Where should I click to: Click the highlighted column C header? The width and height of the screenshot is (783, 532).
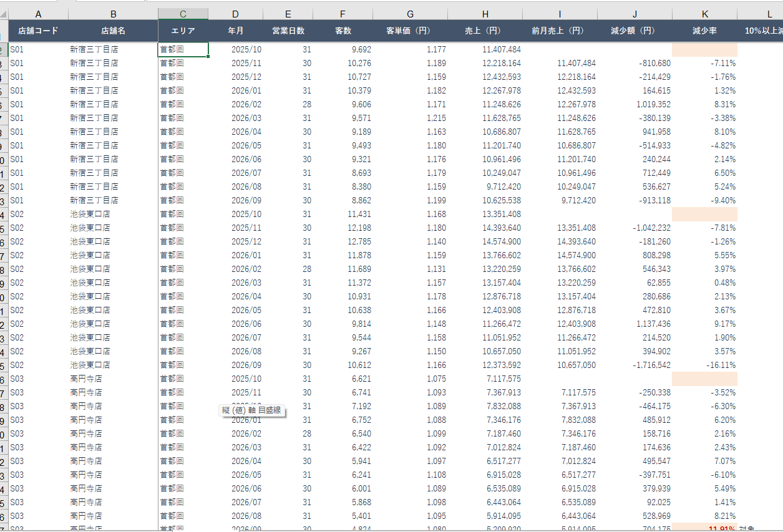point(183,14)
